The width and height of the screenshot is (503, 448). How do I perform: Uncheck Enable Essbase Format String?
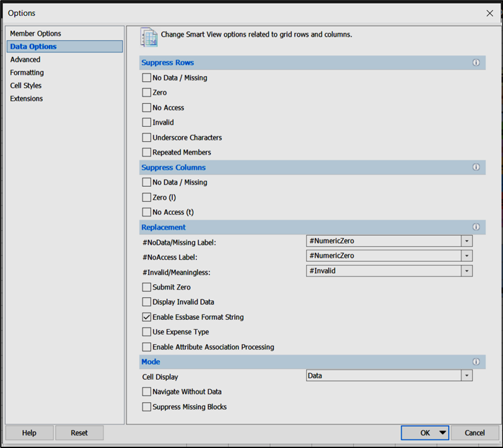147,317
